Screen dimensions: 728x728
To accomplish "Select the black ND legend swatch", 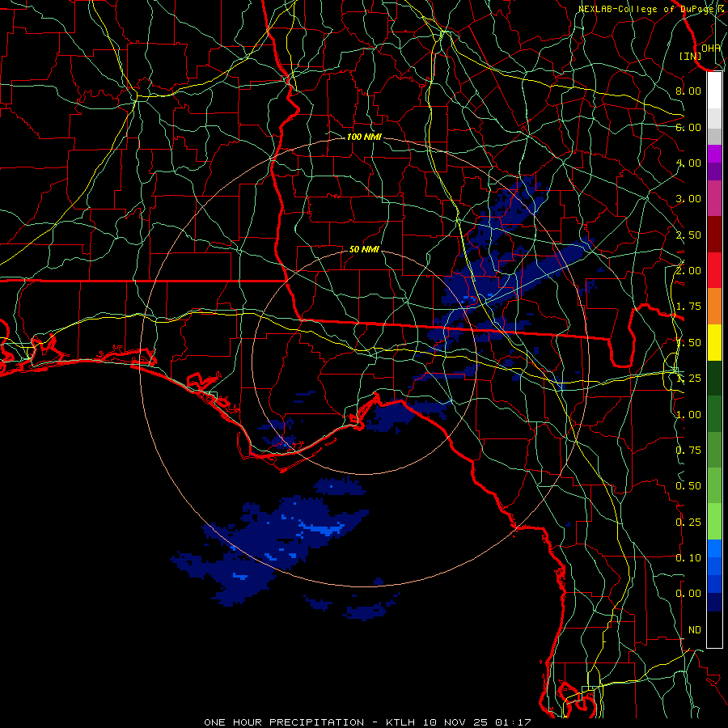I will [714, 629].
